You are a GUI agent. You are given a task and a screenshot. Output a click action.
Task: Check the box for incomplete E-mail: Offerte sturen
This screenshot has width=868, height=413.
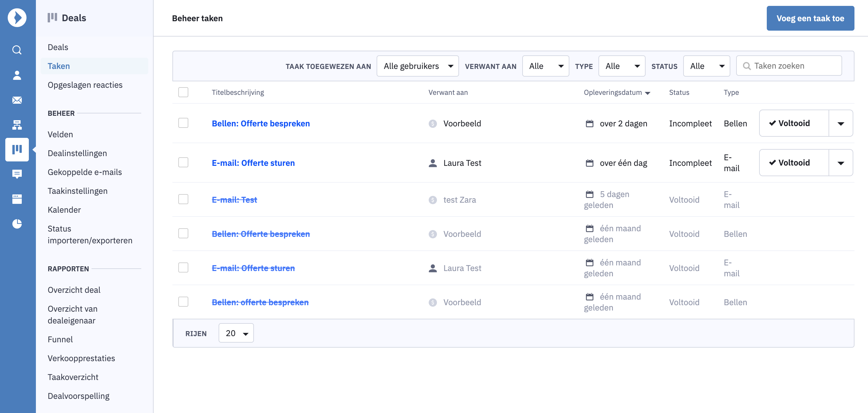(183, 162)
